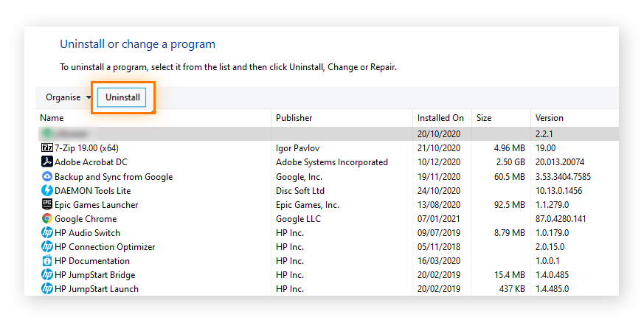Image resolution: width=644 pixels, height=323 pixels.
Task: Click the Epic Games Launcher icon
Action: [46, 205]
